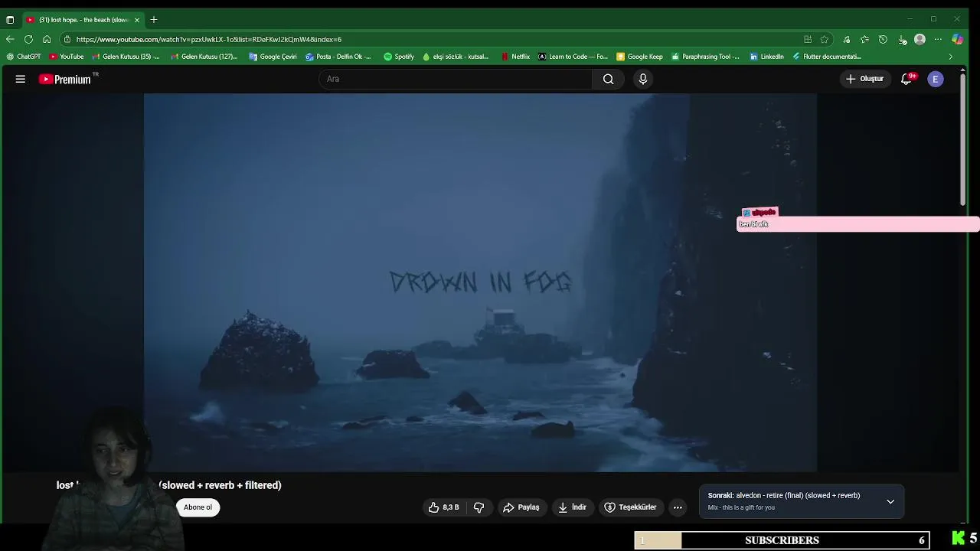Open browser settings ellipsis menu
Screen dimensions: 980x551
(939, 39)
